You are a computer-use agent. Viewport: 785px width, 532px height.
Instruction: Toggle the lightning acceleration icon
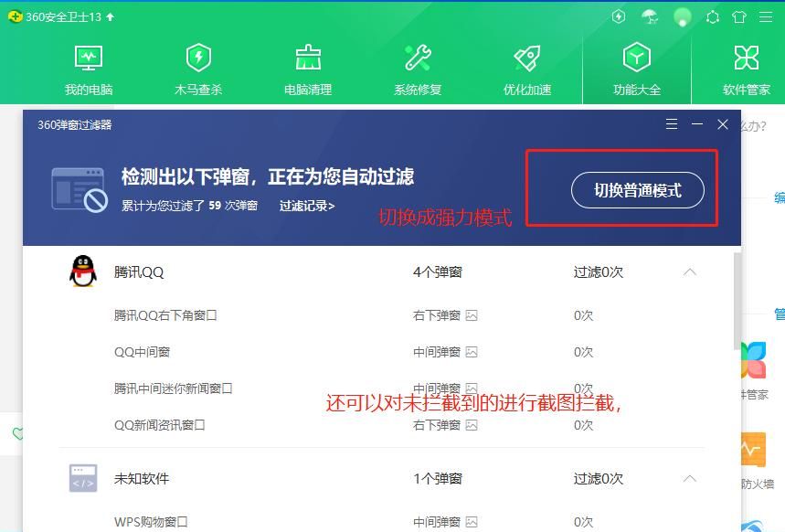coord(619,16)
